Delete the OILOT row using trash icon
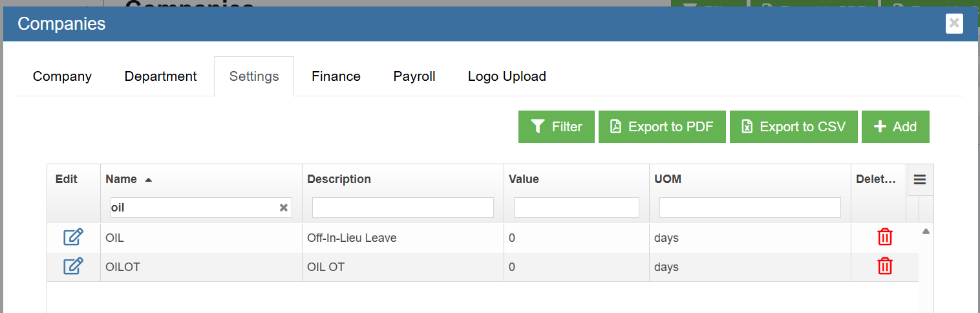This screenshot has height=313, width=980. 884,266
